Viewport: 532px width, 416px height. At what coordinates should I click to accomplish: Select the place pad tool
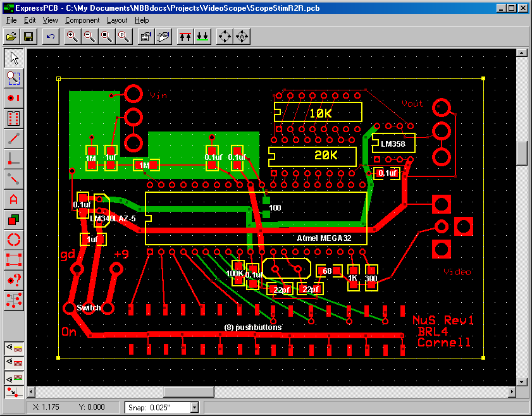[13, 98]
